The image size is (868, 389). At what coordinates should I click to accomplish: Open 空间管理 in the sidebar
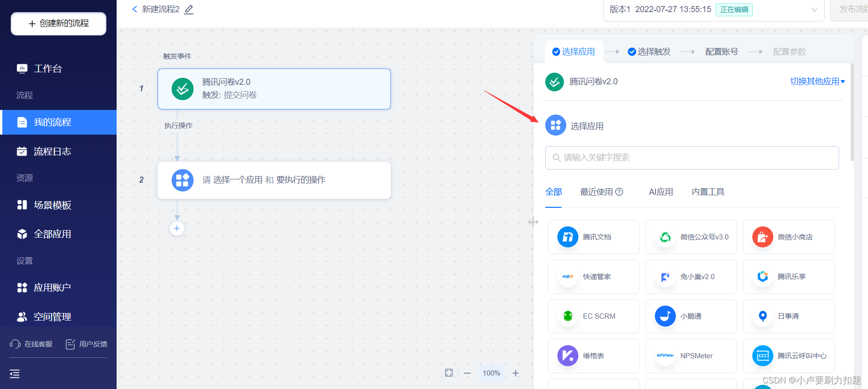pyautogui.click(x=58, y=317)
